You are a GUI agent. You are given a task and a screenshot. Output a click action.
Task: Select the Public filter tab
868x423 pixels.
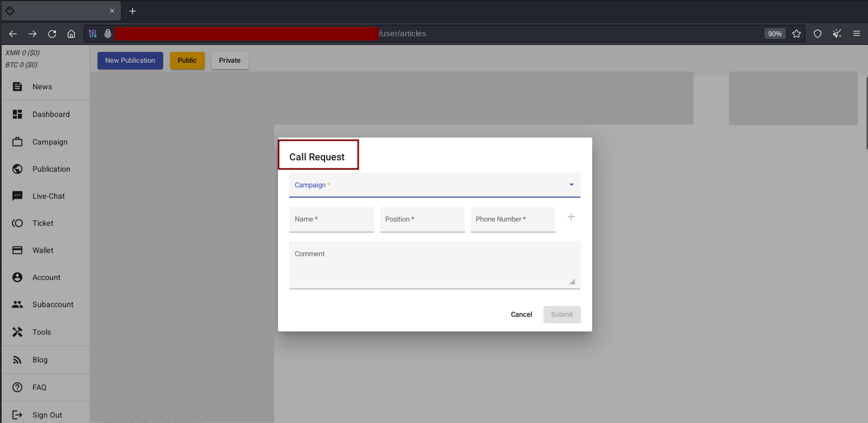187,60
